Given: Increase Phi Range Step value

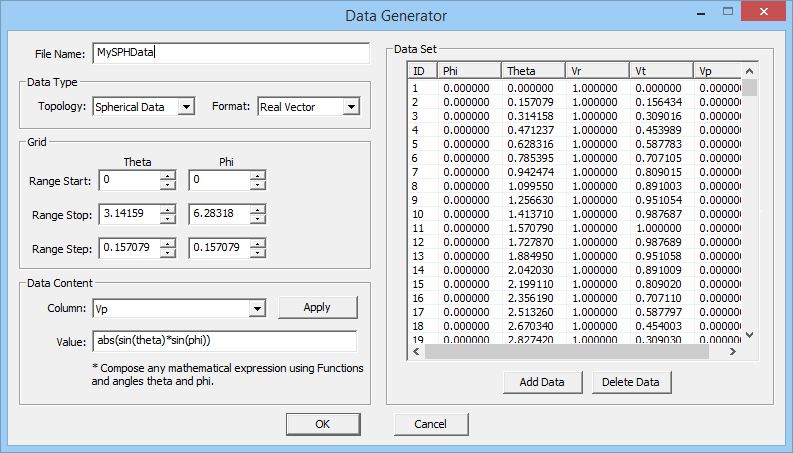Looking at the screenshot, I should pos(258,243).
